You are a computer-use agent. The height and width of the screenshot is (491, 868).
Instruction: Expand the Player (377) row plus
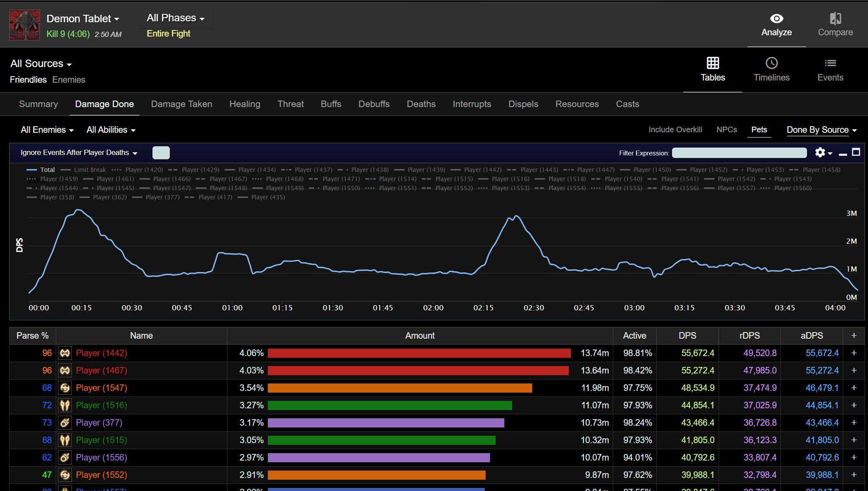coord(854,423)
